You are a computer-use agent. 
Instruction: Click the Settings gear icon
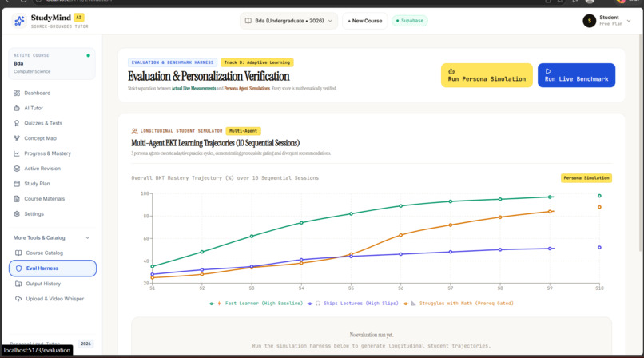(x=17, y=214)
